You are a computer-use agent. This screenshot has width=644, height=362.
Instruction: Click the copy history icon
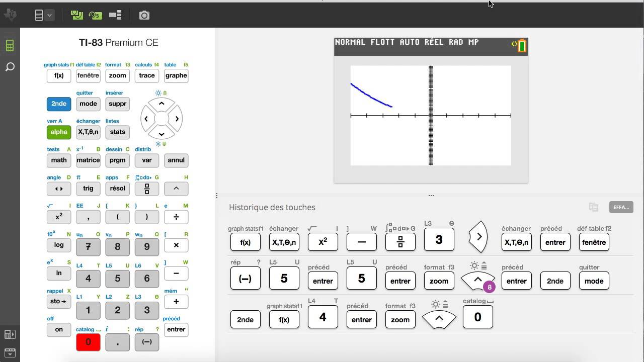click(594, 207)
